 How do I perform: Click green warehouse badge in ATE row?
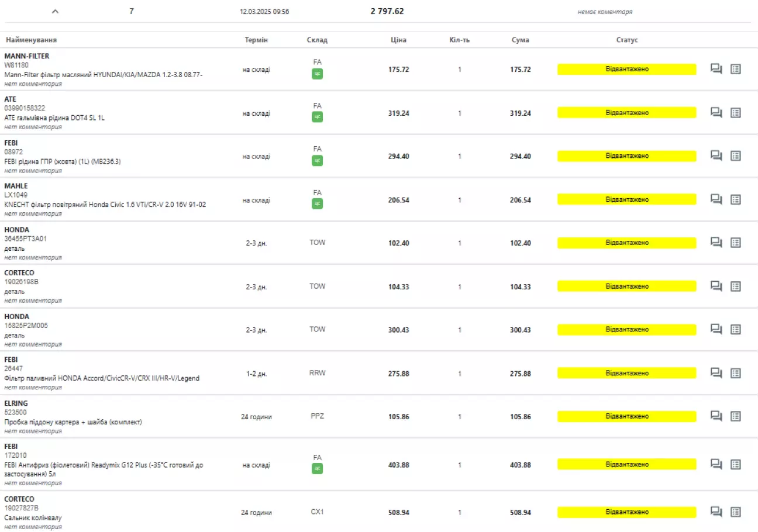coord(317,117)
